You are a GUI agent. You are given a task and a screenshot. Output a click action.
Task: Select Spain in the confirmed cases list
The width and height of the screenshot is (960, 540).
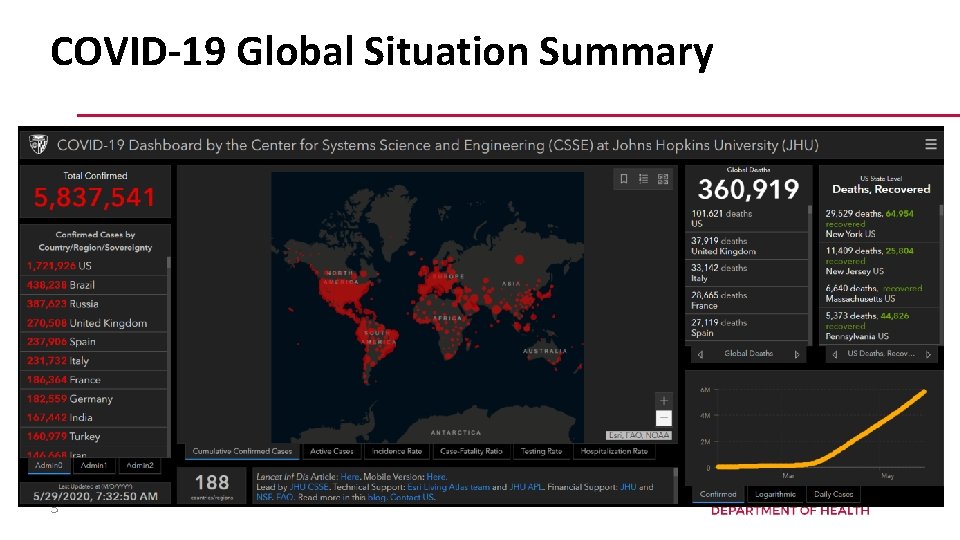[94, 342]
